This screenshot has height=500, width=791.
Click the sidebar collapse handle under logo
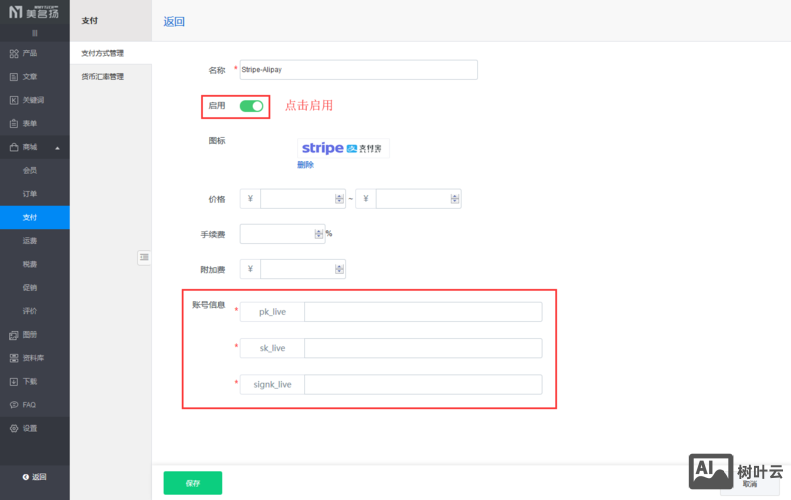pos(35,33)
